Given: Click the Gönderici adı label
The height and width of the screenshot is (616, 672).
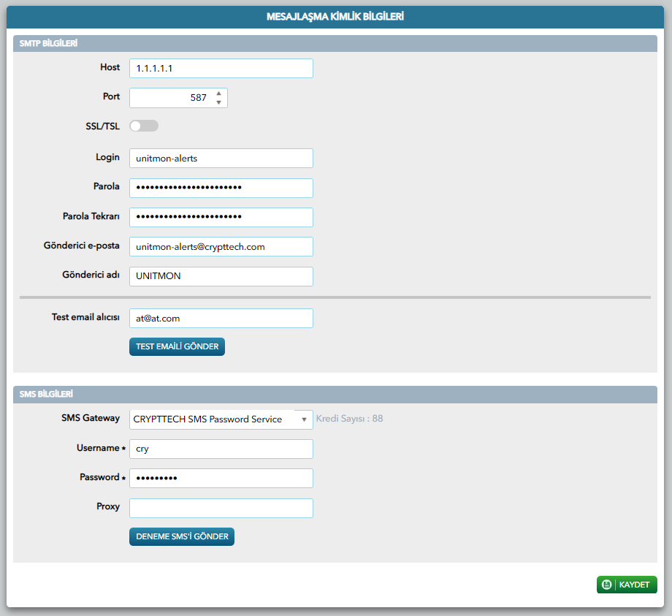Looking at the screenshot, I should click(x=91, y=275).
